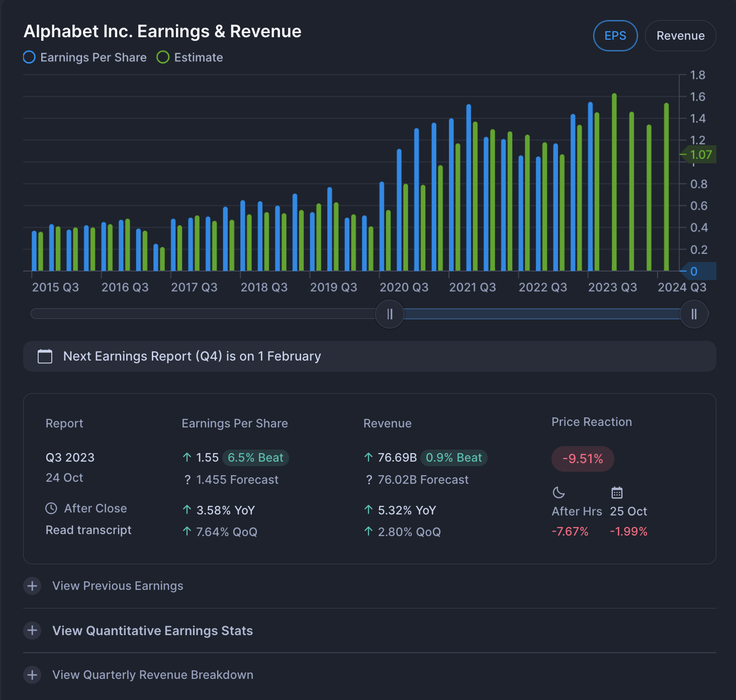Click the 76.02B Forecast text

(x=423, y=480)
